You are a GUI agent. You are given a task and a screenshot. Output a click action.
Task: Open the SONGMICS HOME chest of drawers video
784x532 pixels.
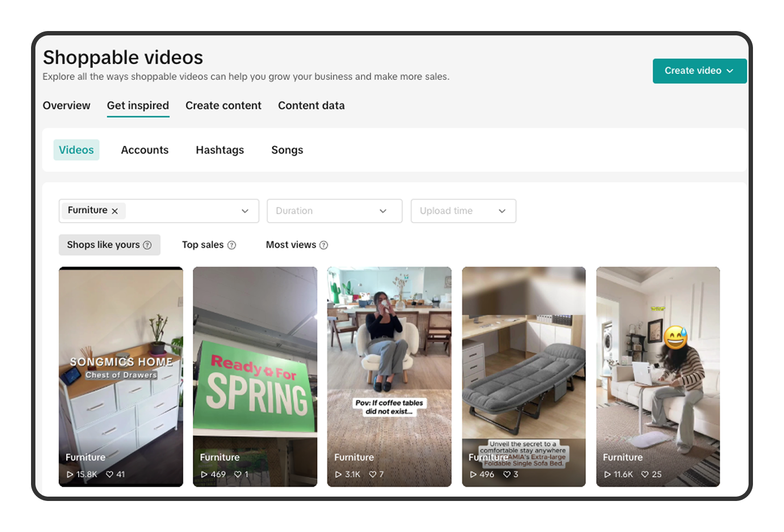coord(121,377)
